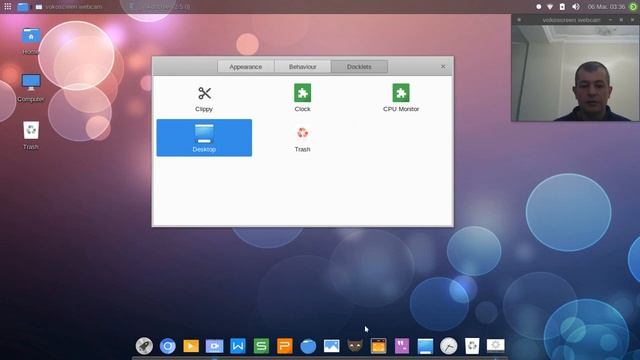
Task: Launch WPS Writer from the dock
Action: [238, 346]
